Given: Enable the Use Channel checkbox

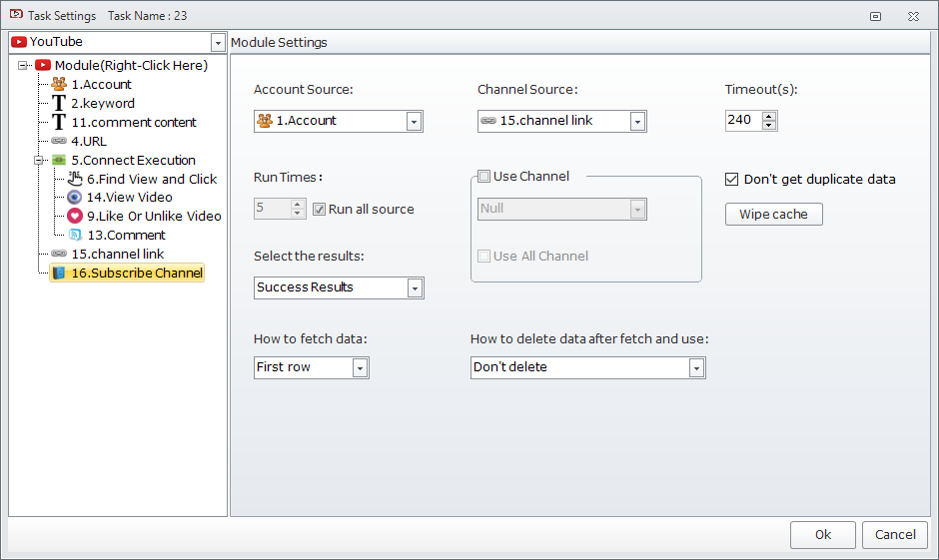Looking at the screenshot, I should point(484,177).
